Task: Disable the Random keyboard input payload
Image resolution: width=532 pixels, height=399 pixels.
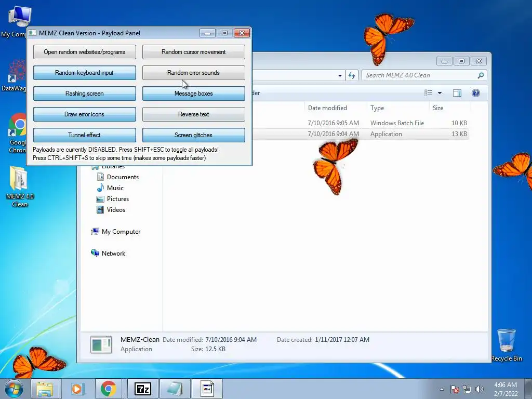Action: 85,73
